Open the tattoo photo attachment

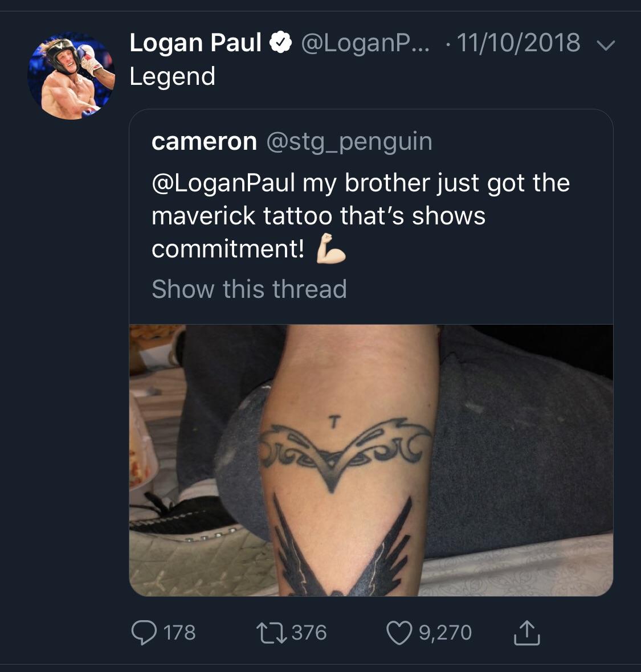click(x=373, y=458)
